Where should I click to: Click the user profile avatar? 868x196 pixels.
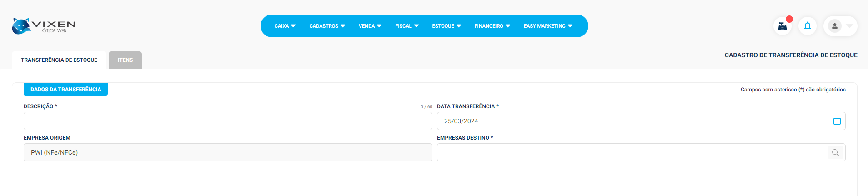[x=835, y=26]
